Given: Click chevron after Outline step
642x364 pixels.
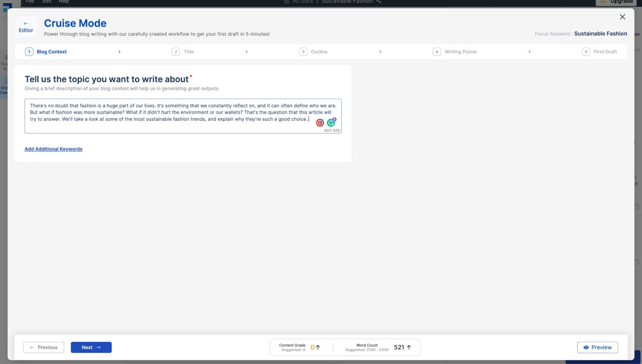Looking at the screenshot, I should (380, 52).
